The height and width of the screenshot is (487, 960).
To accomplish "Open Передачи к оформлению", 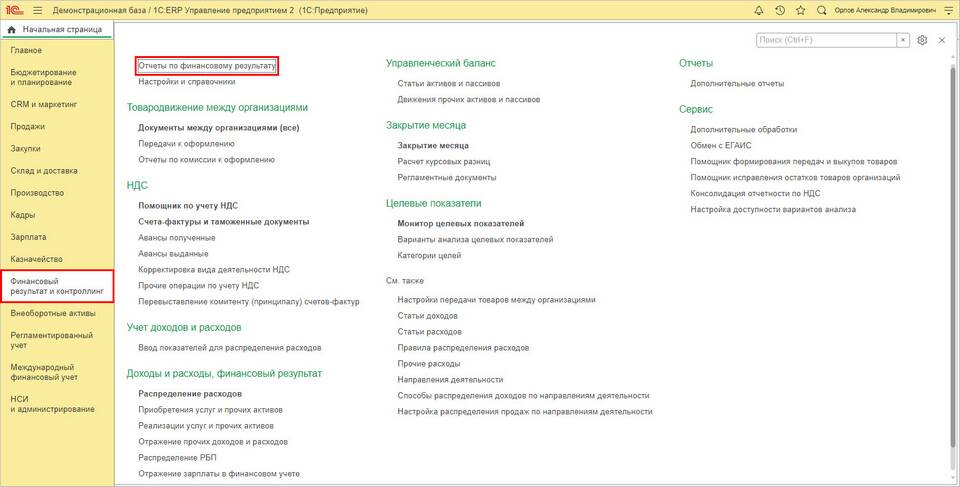I will tap(186, 144).
